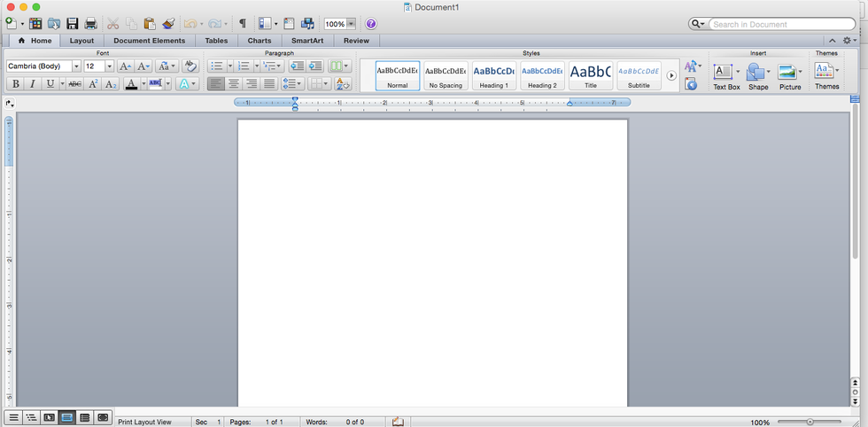Open Word Help with purple question icon

pos(371,24)
